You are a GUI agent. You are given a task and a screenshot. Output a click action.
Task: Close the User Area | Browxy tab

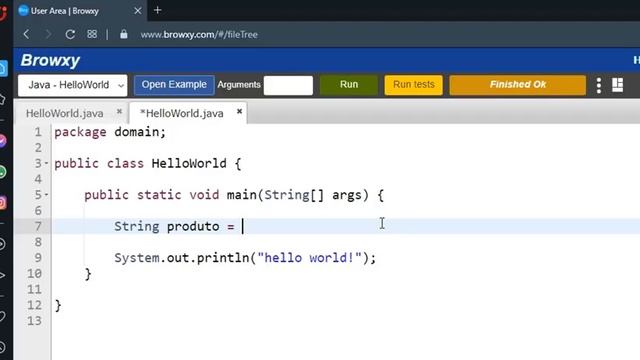[138, 11]
